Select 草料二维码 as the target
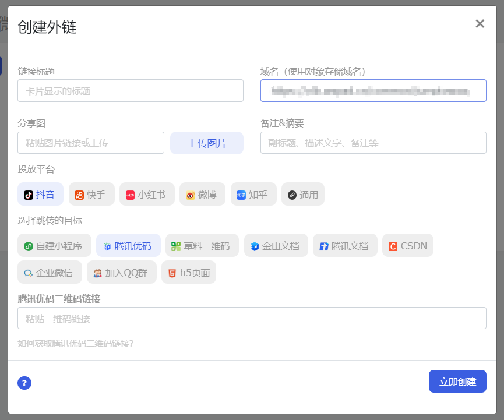This screenshot has width=504, height=420. [202, 245]
